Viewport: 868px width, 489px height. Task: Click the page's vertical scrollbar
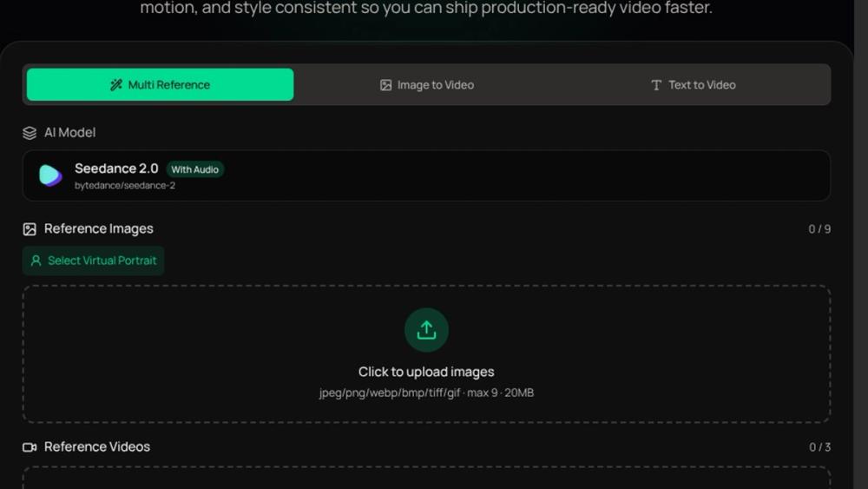[x=861, y=244]
